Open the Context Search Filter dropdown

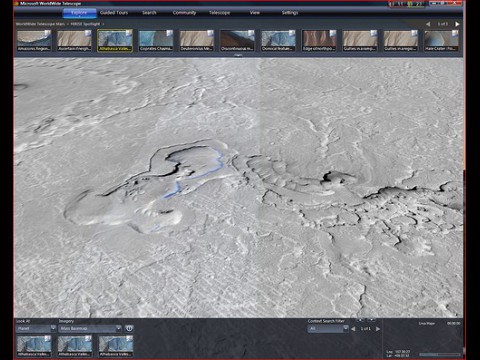(328, 329)
